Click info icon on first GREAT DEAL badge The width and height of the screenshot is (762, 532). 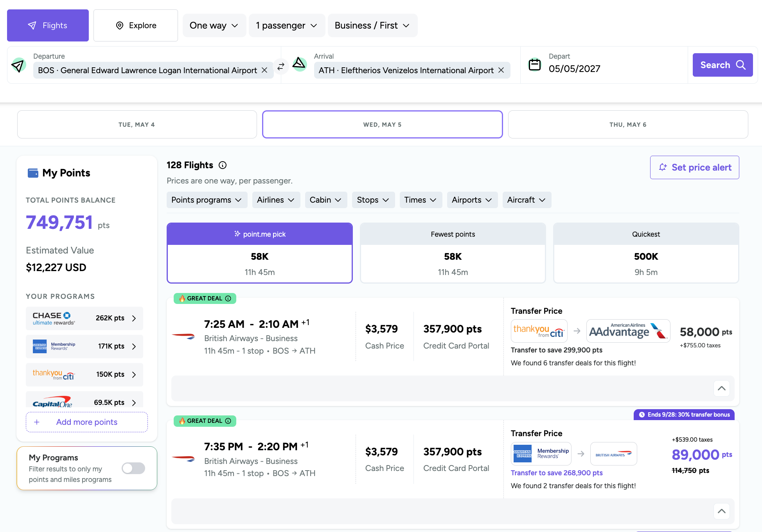click(x=228, y=298)
